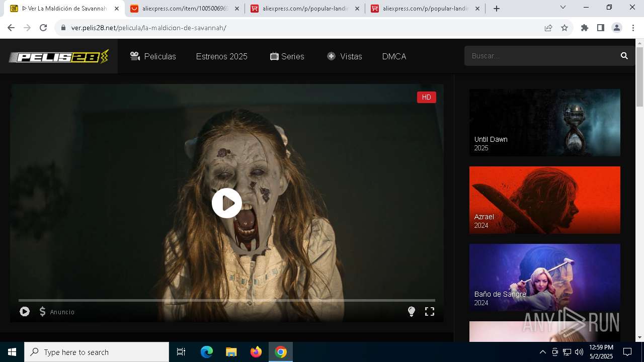644x362 pixels.
Task: Open the notifications center icon
Action: point(627,352)
